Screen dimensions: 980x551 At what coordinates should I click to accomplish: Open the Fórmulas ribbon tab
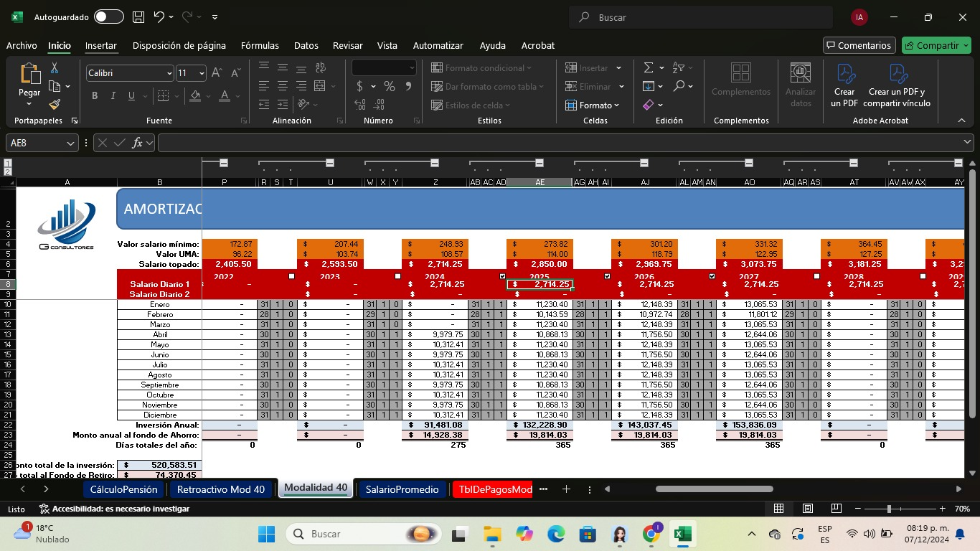260,45
